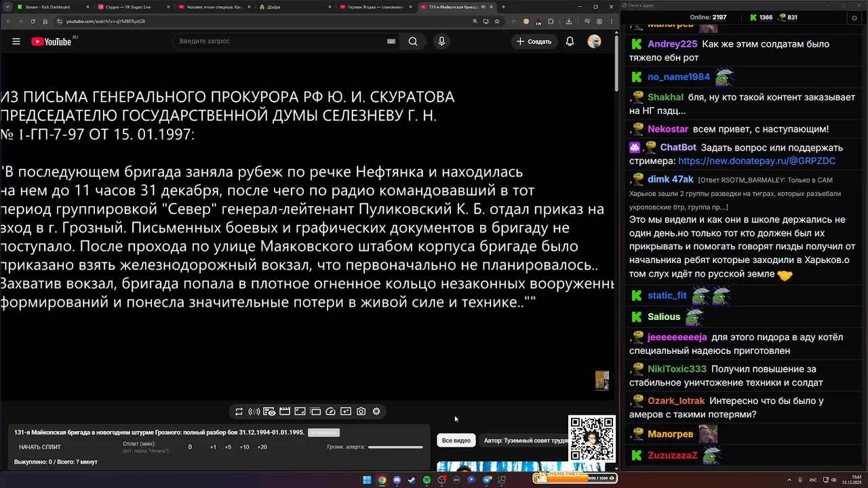Open Spotify from the taskbar
Image resolution: width=868 pixels, height=488 pixels.
tap(427, 480)
